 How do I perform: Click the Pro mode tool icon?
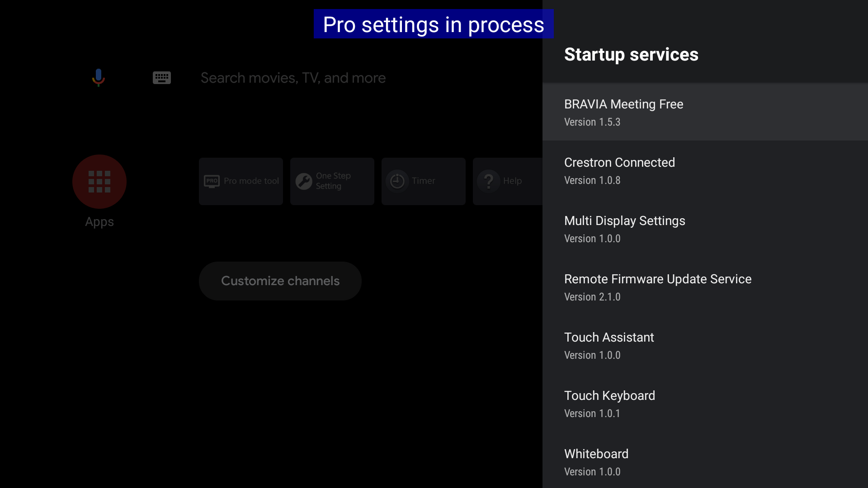click(x=212, y=181)
